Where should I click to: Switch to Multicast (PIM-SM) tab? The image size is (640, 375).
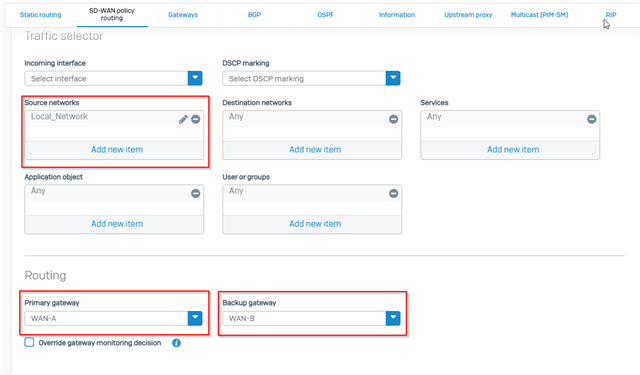tap(539, 15)
